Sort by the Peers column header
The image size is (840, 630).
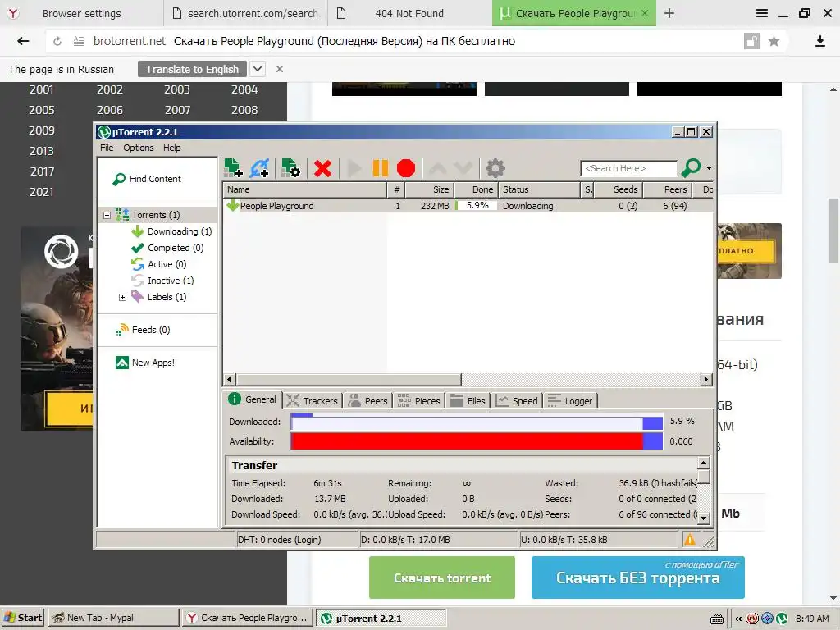point(667,189)
